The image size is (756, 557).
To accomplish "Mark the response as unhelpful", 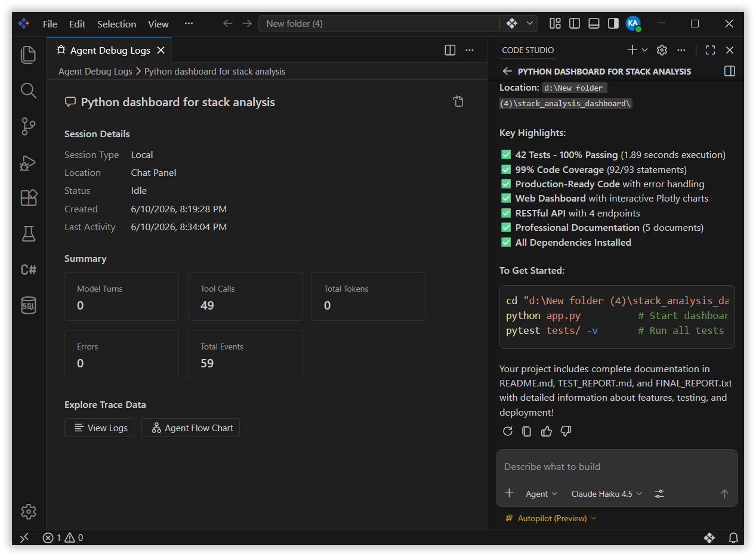I will (566, 431).
